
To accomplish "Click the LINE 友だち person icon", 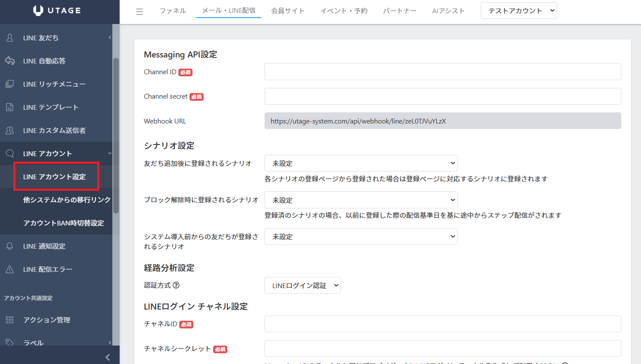I will [x=10, y=38].
